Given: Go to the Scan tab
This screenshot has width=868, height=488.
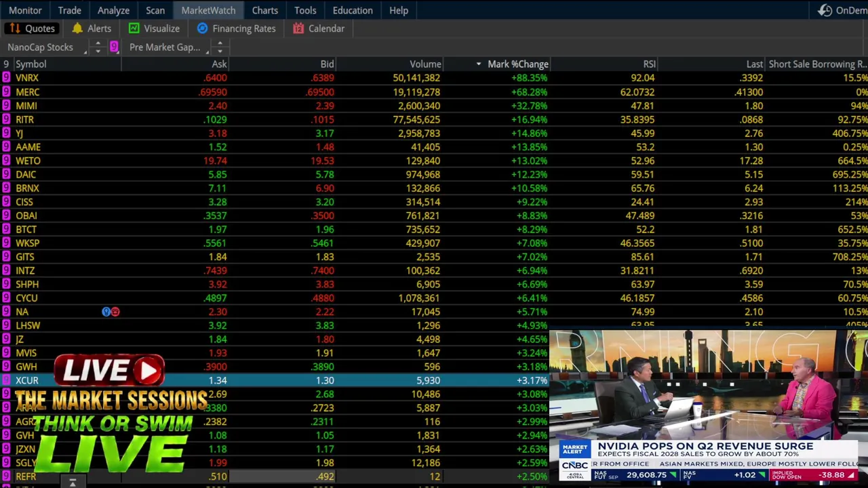Looking at the screenshot, I should point(155,10).
